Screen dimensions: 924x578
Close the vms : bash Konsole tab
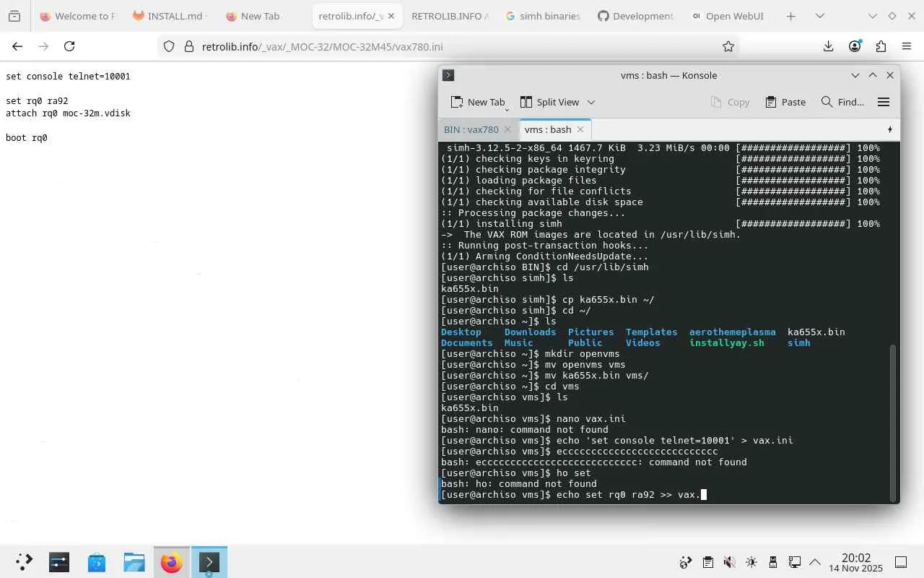pyautogui.click(x=580, y=129)
